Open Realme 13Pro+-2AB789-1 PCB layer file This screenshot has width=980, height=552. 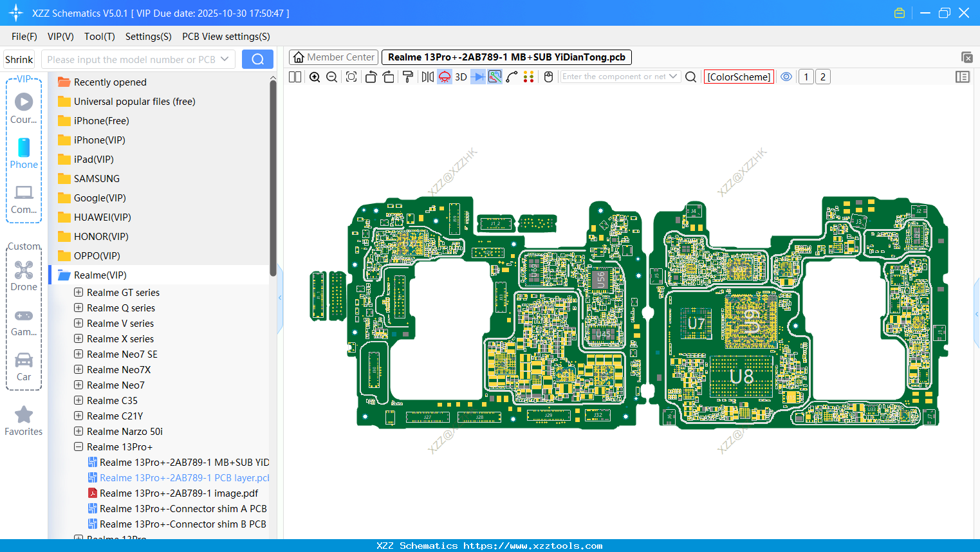[x=178, y=477]
